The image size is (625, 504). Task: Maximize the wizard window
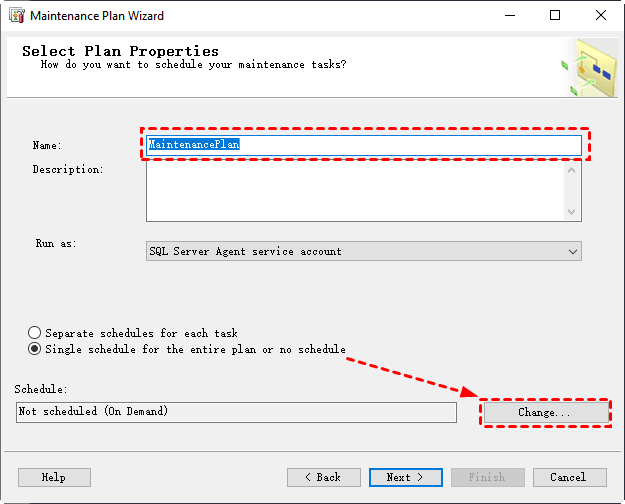coord(556,16)
